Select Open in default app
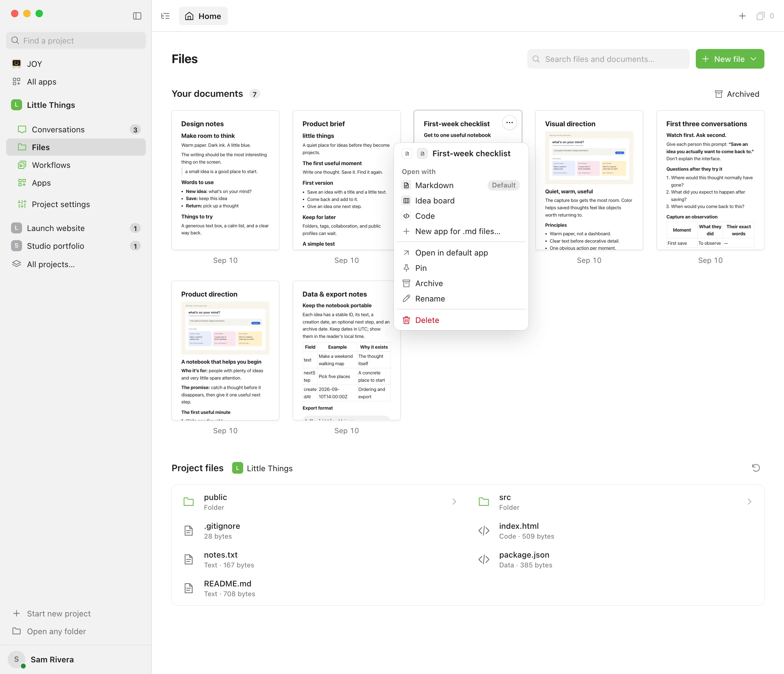The width and height of the screenshot is (784, 674). tap(461, 253)
